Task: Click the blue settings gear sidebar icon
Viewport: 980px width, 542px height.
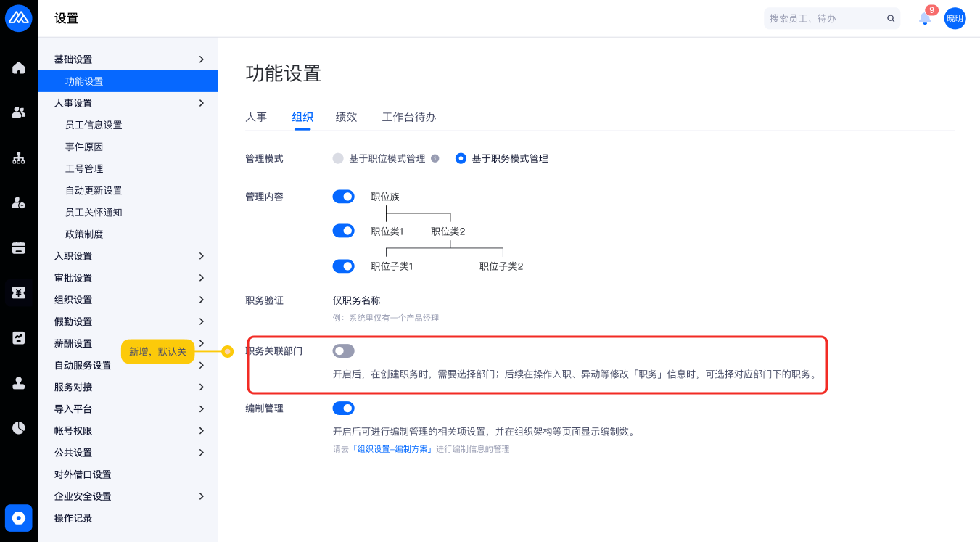Action: click(19, 518)
